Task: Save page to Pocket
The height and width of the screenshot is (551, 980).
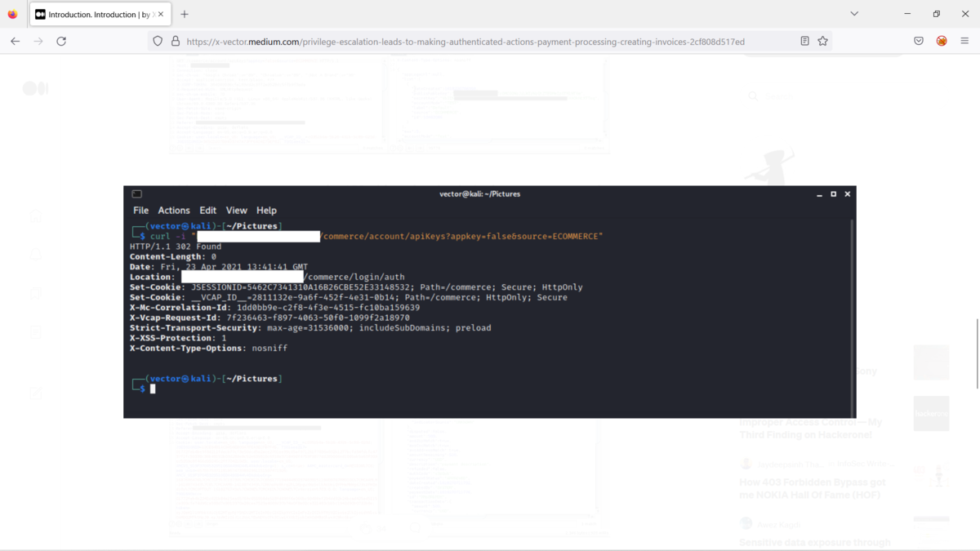Action: (919, 41)
